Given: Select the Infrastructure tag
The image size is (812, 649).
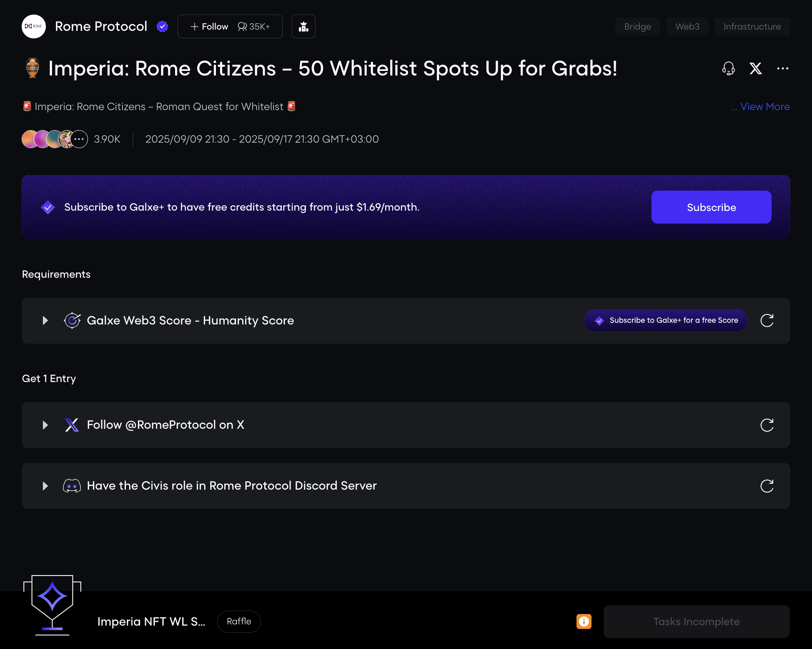Looking at the screenshot, I should [x=752, y=27].
